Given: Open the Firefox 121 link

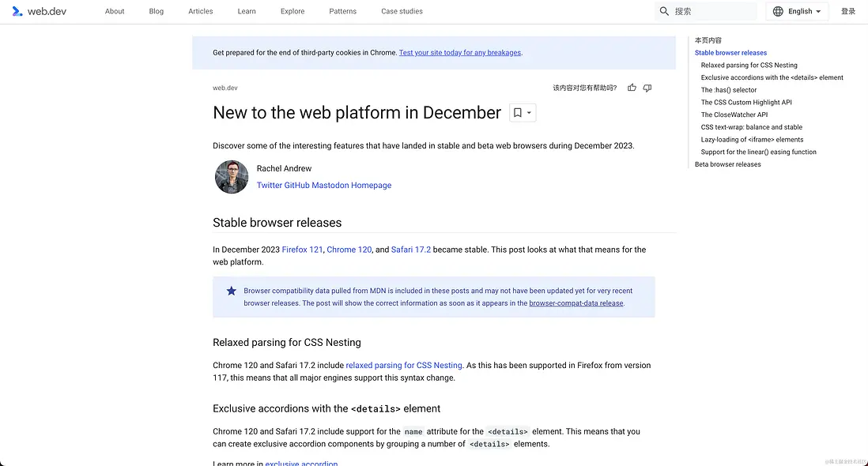Looking at the screenshot, I should [x=302, y=250].
